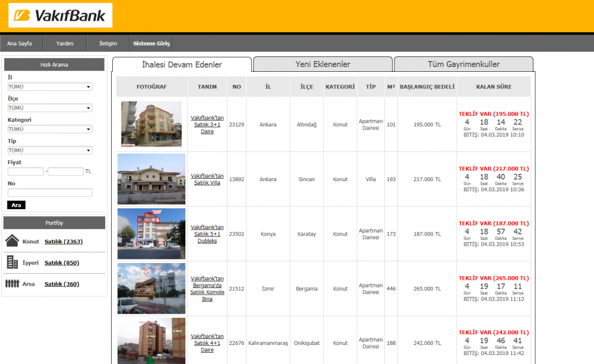Open Konut Satılık (2363) link

pyautogui.click(x=64, y=242)
